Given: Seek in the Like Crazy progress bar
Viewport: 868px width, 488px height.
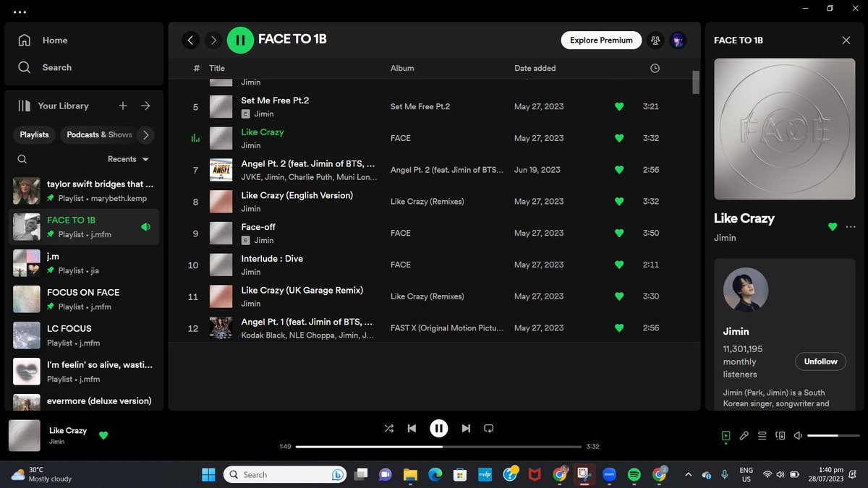Looking at the screenshot, I should [438, 446].
